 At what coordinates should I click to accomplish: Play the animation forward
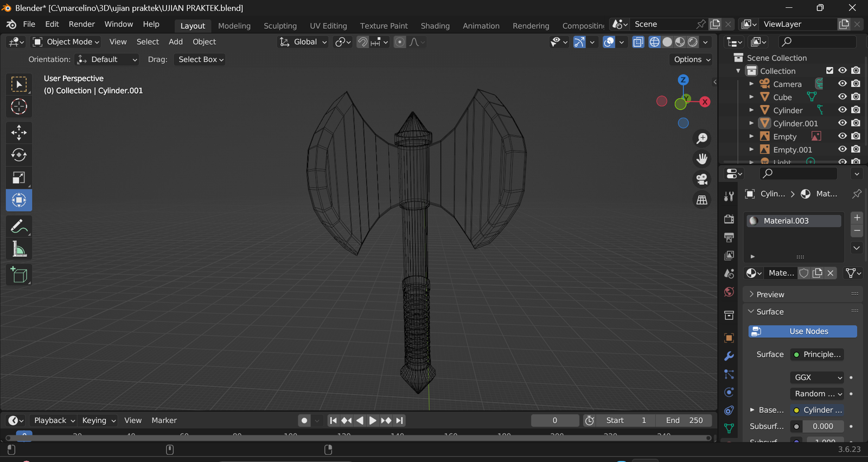click(x=373, y=420)
